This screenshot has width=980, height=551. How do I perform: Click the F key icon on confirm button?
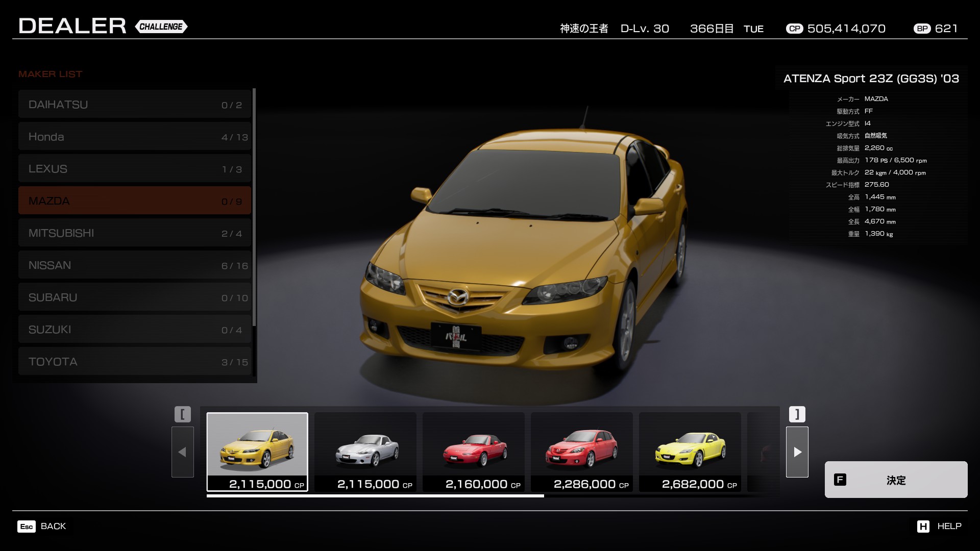(x=840, y=480)
